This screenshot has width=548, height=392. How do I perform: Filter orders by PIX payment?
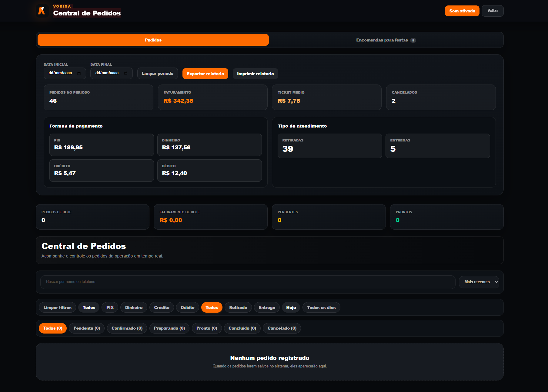coord(110,307)
